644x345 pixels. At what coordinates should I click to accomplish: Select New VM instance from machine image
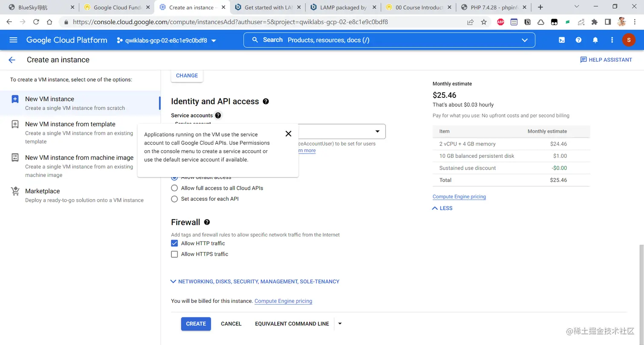[x=80, y=166]
